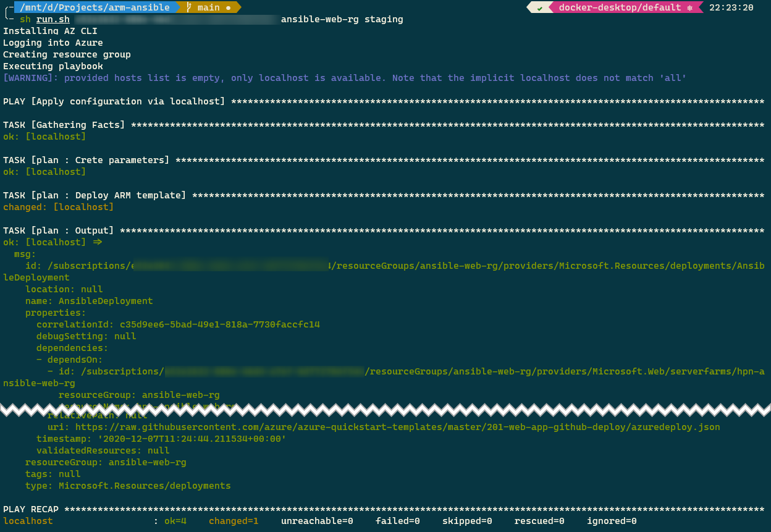Click the 'ok=4' recap value
Screen dimensions: 771x532
coord(175,521)
